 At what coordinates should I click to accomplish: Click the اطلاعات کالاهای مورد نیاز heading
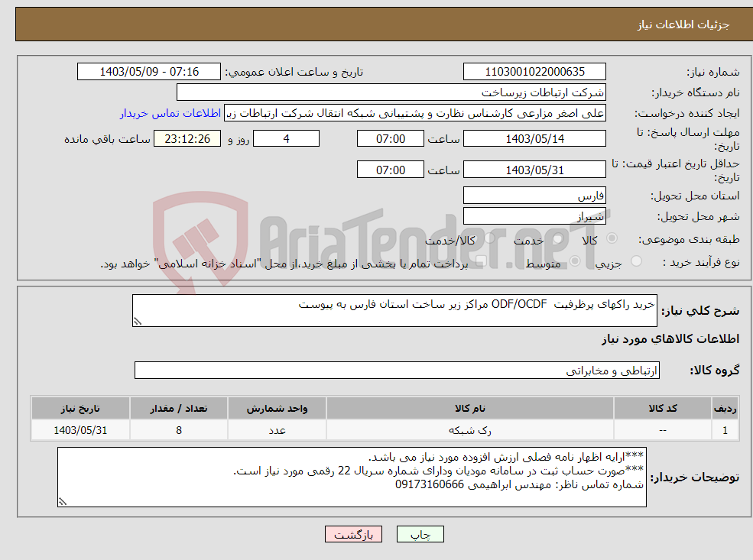[670, 339]
